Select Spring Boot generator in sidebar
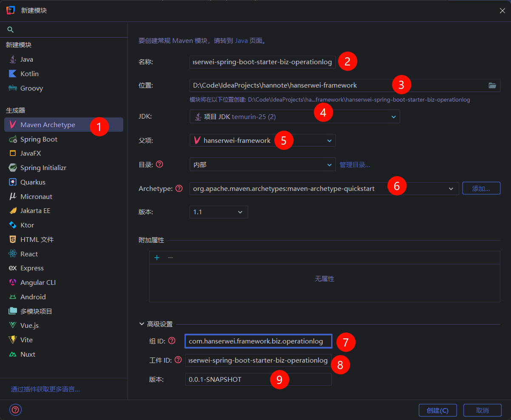Viewport: 511px width, 420px height. pos(39,139)
